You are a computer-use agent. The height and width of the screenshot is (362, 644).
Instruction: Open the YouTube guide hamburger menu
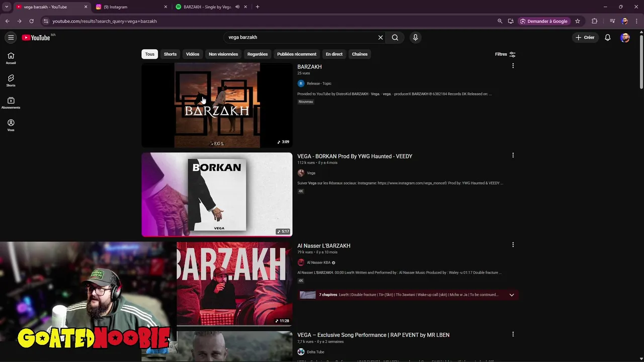point(11,37)
